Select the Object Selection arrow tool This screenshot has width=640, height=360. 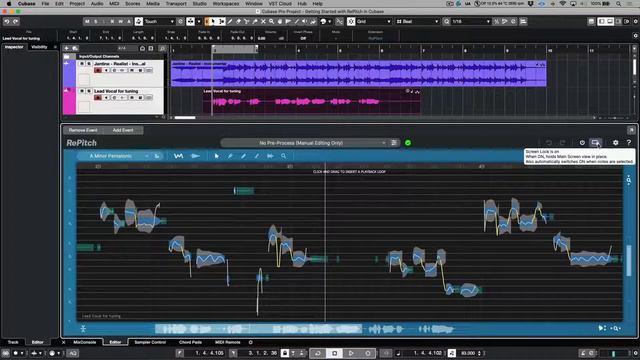[x=213, y=21]
